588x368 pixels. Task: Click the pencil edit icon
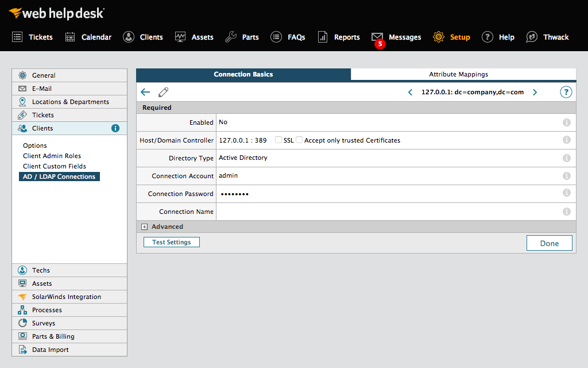[x=164, y=92]
